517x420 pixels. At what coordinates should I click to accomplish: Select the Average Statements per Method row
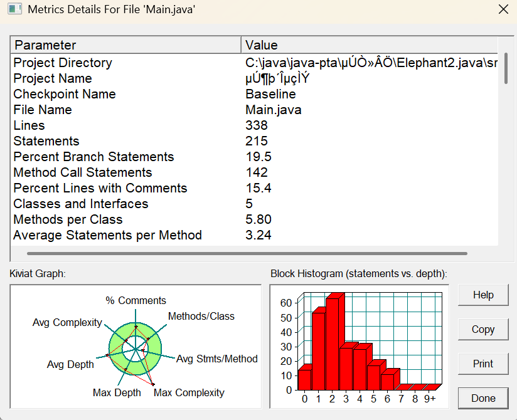107,235
